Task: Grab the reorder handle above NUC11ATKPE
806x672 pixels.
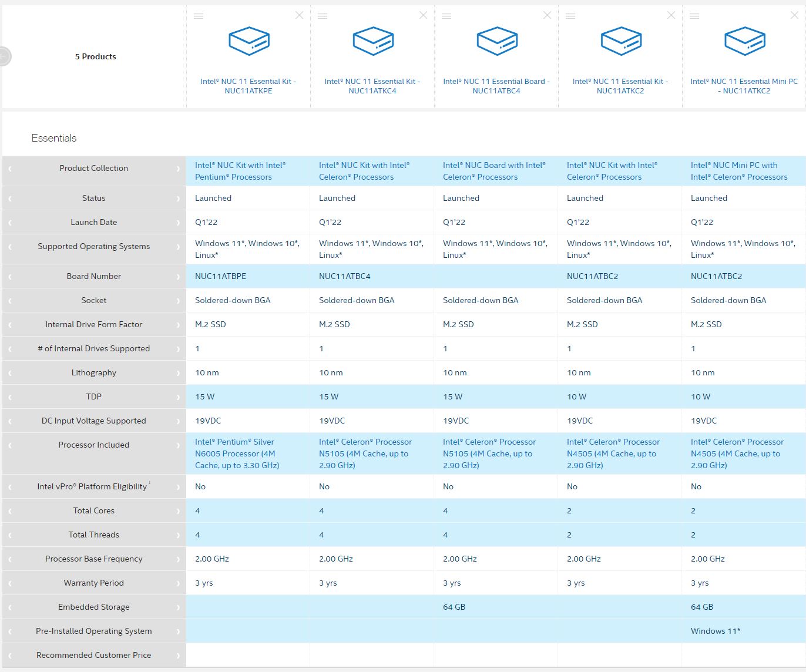Action: pos(199,16)
